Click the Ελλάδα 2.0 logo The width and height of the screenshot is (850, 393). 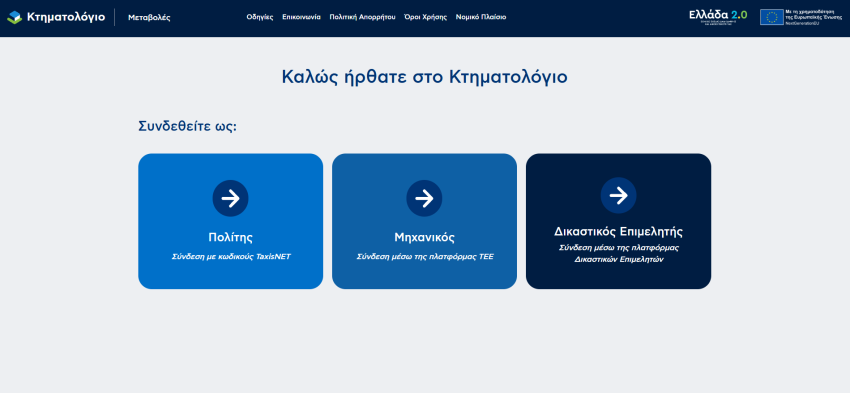[718, 16]
